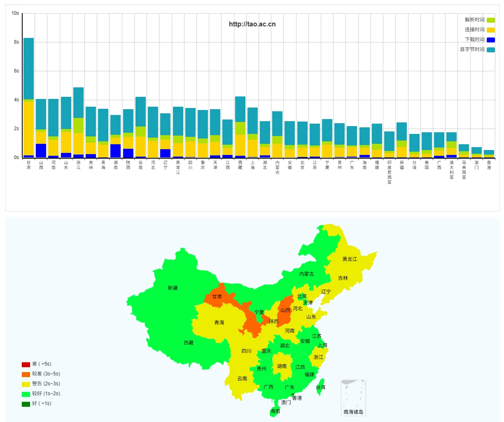Open the http://tao.ac.cn chart title link

[x=252, y=24]
